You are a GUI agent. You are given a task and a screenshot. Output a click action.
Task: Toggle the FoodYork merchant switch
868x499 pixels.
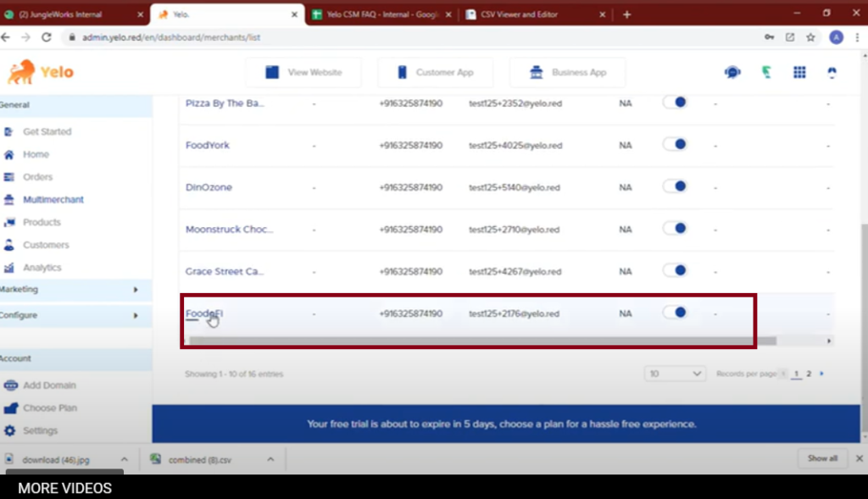[675, 144]
